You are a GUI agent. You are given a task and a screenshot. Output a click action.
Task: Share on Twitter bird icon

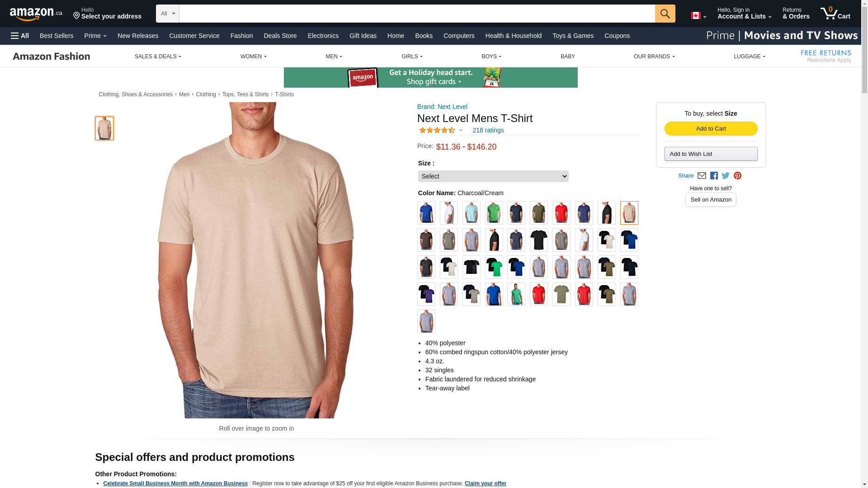pos(726,176)
